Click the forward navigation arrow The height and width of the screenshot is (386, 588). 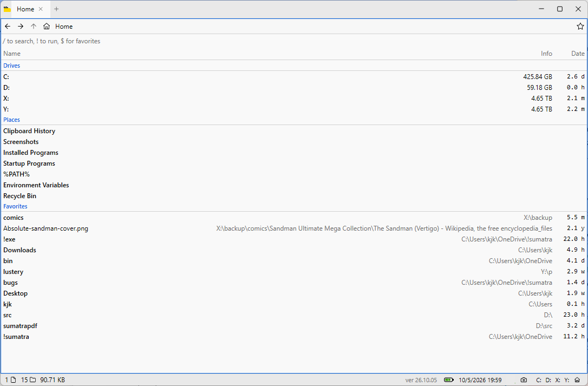click(21, 27)
